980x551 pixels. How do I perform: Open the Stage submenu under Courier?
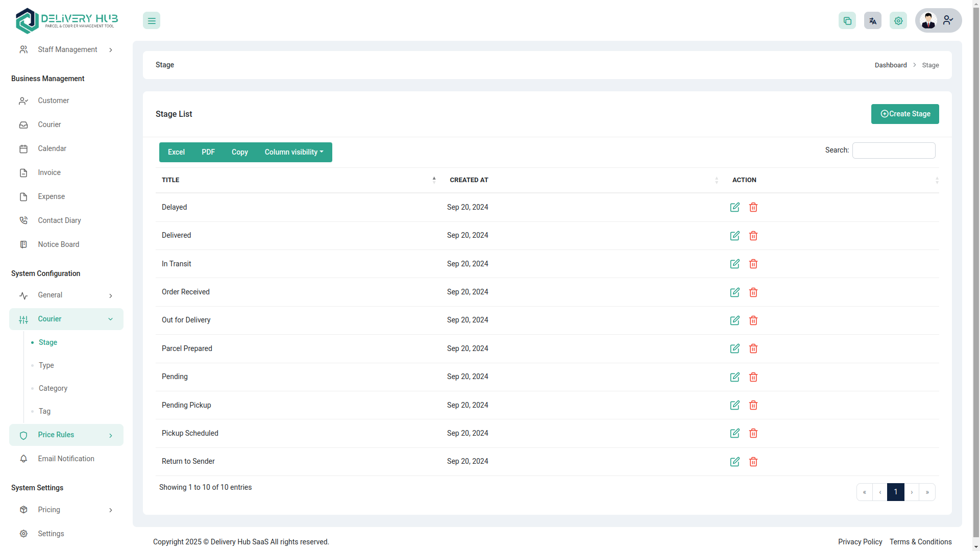tap(48, 342)
